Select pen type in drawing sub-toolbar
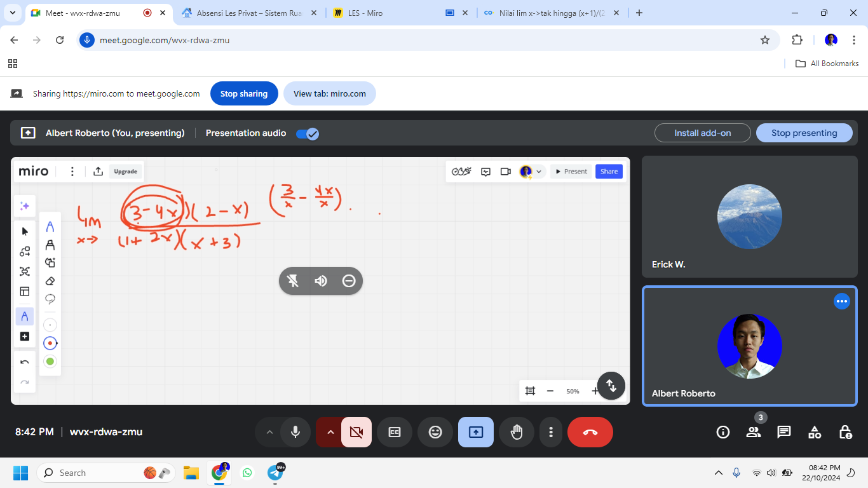 [50, 227]
